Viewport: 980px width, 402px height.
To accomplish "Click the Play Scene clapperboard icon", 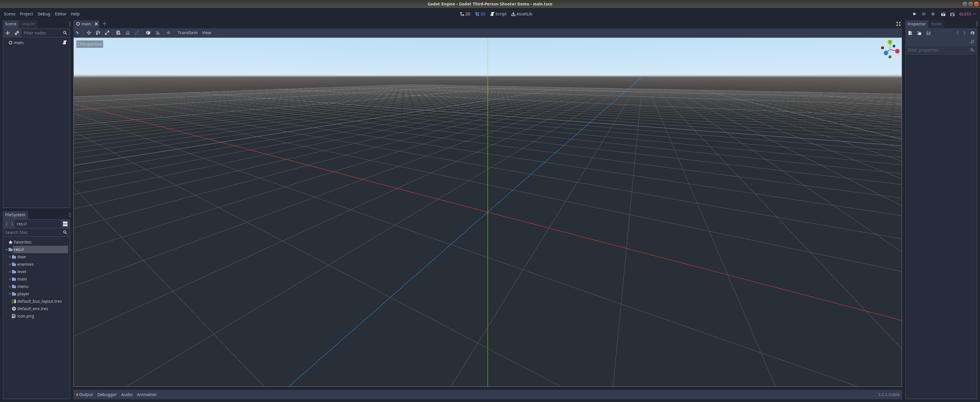I will [943, 14].
